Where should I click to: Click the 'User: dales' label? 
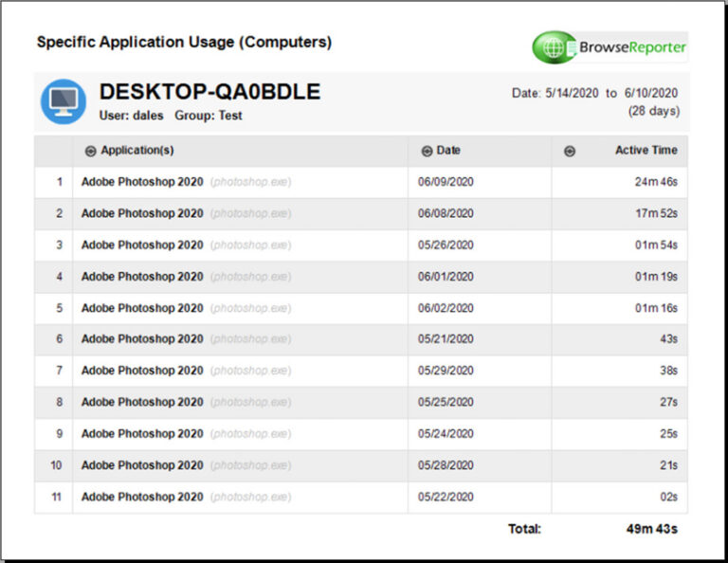[132, 116]
